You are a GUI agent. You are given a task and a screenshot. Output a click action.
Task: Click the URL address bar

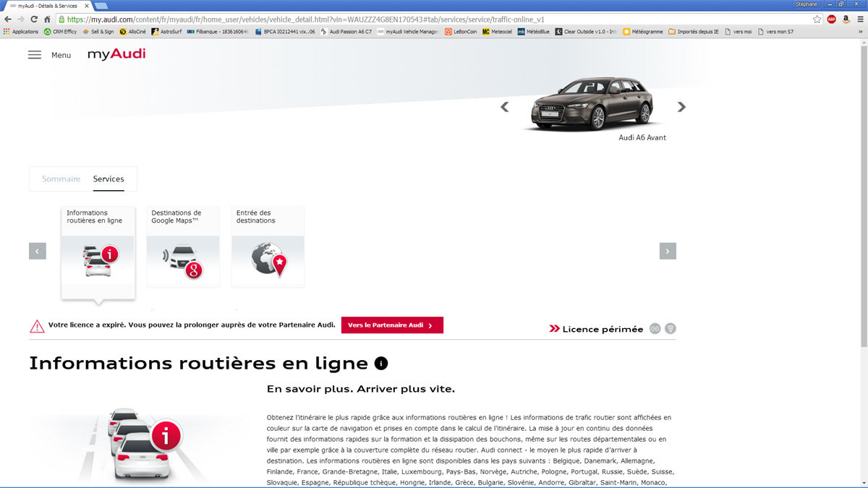434,20
